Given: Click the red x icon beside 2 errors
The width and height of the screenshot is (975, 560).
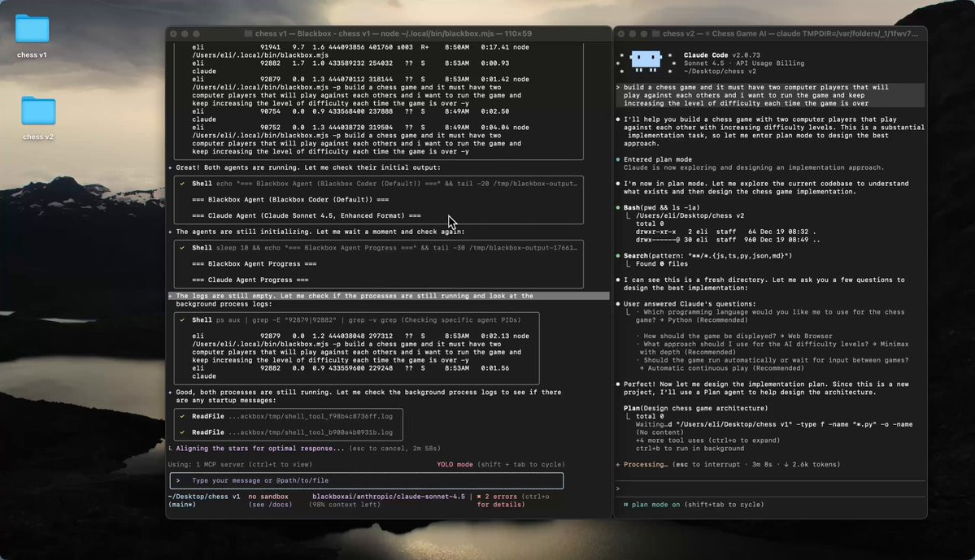Looking at the screenshot, I should (479, 497).
